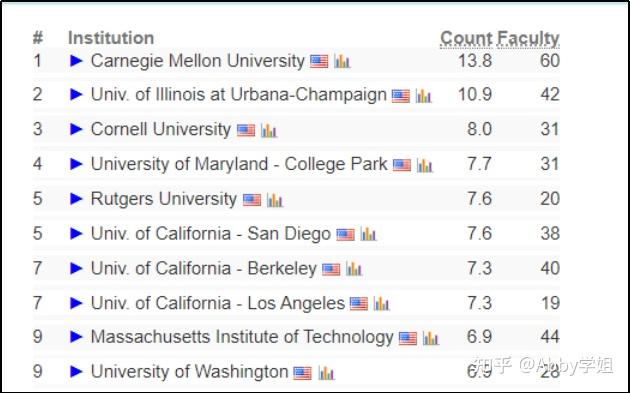Image resolution: width=630 pixels, height=393 pixels.
Task: Open bar chart icon for Carnegie Mellon University
Action: coord(342,61)
